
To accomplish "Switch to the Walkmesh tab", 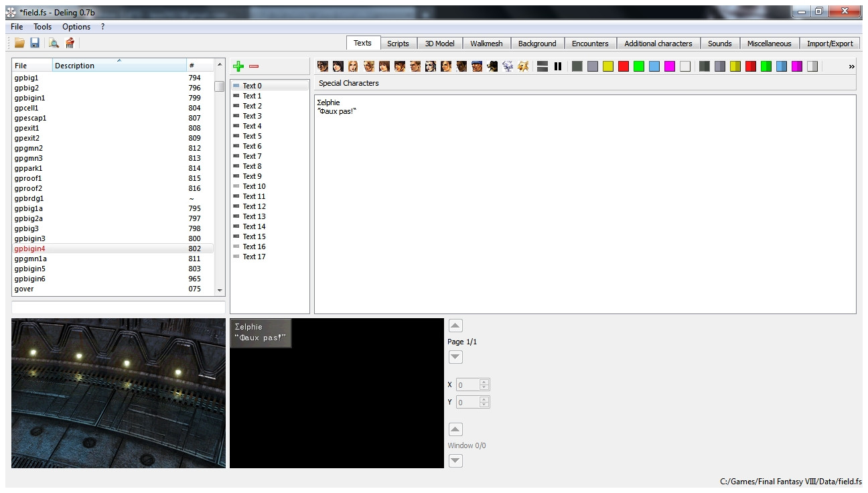I will [x=486, y=44].
